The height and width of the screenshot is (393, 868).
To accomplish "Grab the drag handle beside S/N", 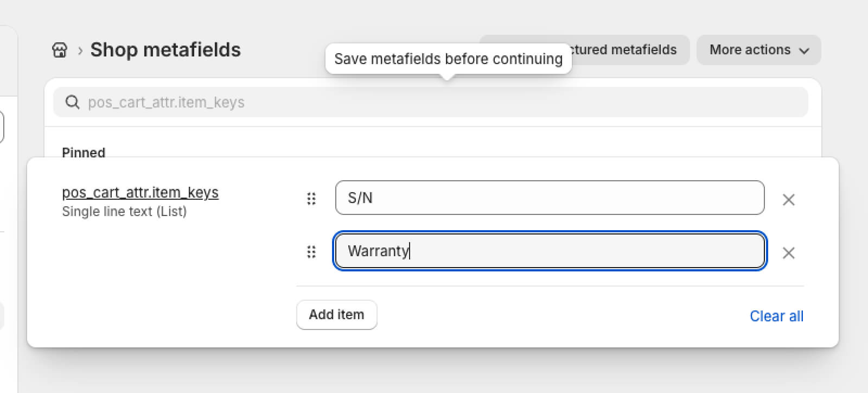I will (x=311, y=199).
